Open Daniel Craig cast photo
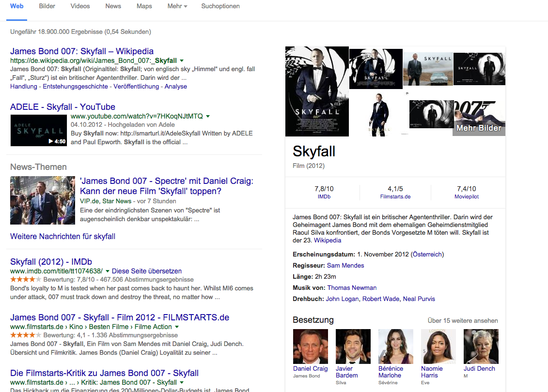The height and width of the screenshot is (392, 548). (x=311, y=347)
